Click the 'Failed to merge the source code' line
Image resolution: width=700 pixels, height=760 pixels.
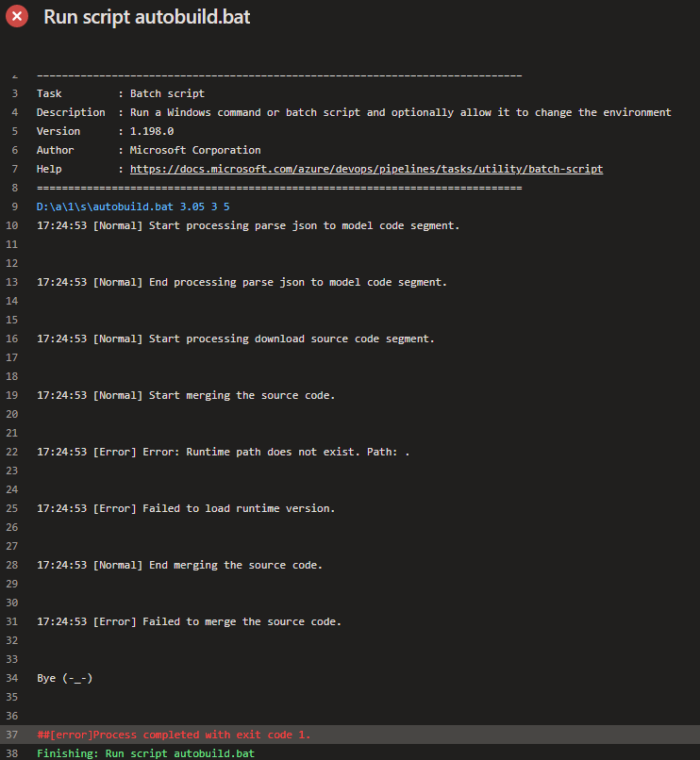[x=189, y=621]
